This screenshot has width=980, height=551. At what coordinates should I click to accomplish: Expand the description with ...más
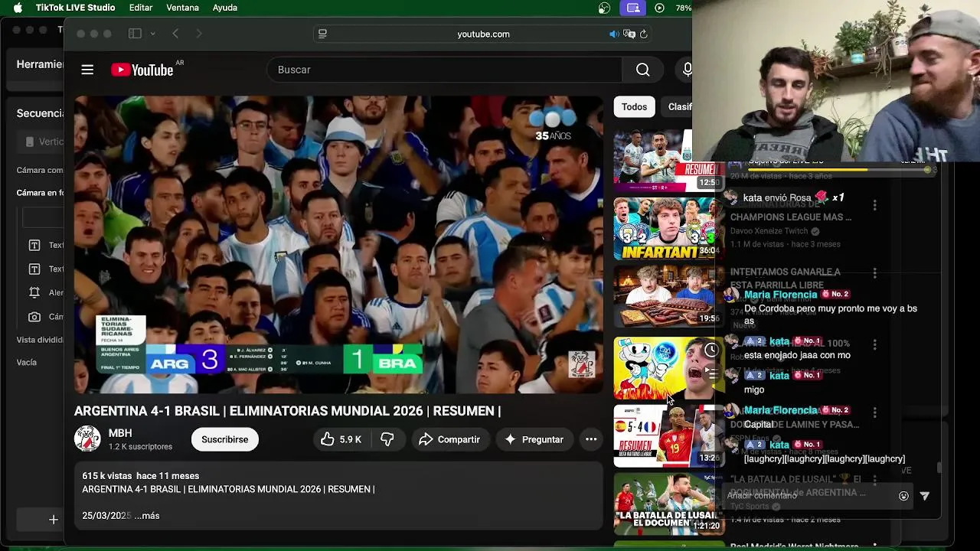click(x=147, y=516)
